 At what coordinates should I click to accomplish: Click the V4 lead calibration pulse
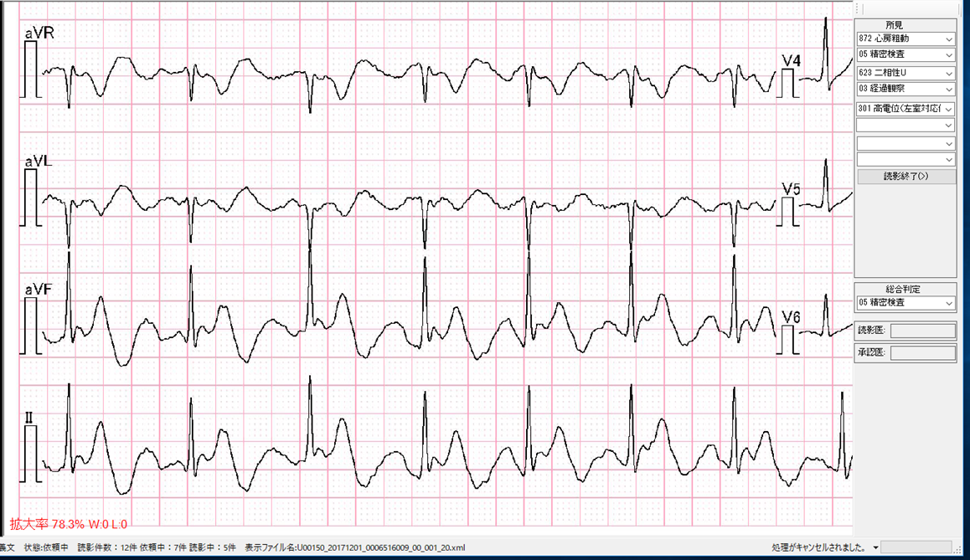tap(789, 83)
